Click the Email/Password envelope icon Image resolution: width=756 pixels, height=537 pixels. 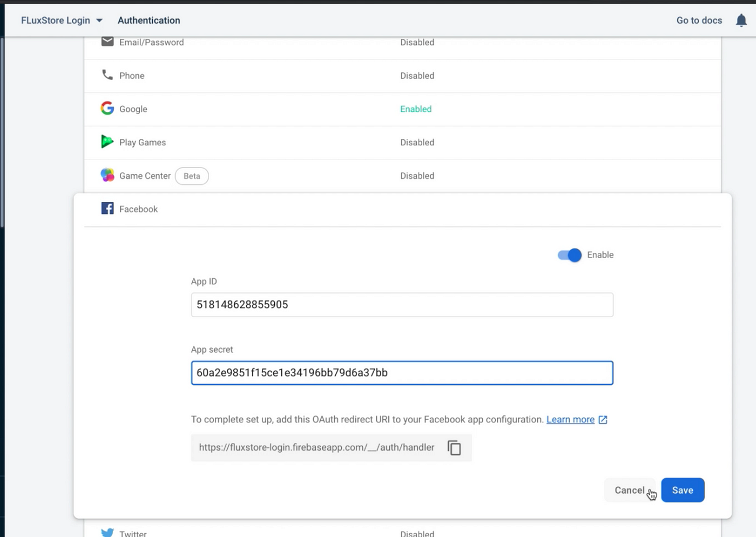click(107, 42)
